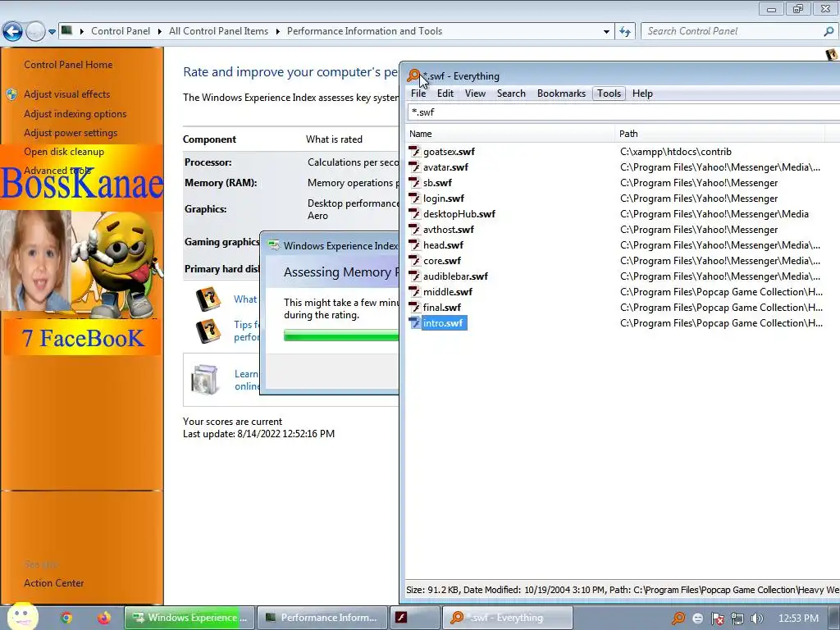Click the Flash Player taskbar button
This screenshot has height=630, width=840.
pyautogui.click(x=414, y=618)
